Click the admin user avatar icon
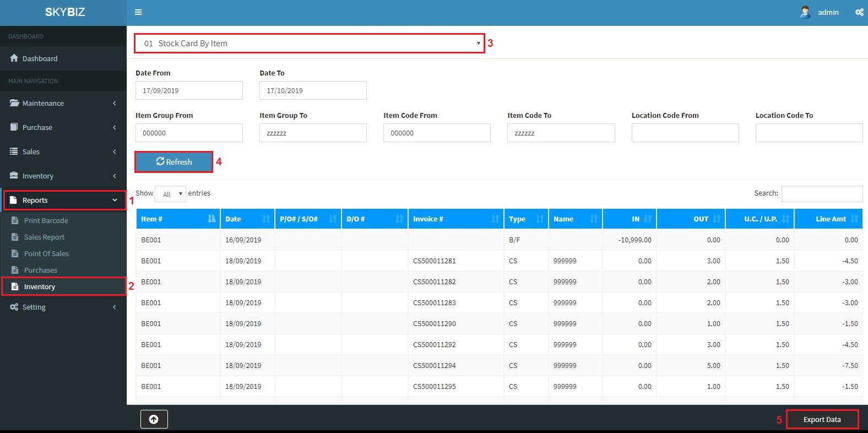 coord(805,12)
